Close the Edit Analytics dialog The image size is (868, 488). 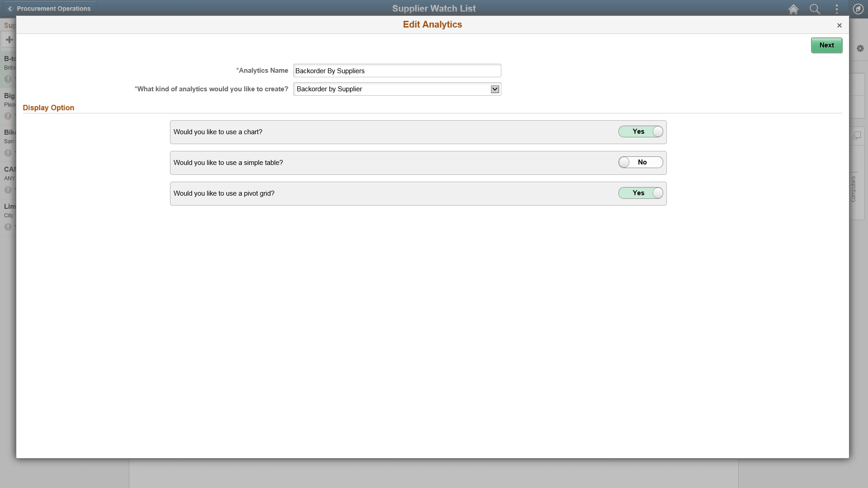click(x=840, y=25)
